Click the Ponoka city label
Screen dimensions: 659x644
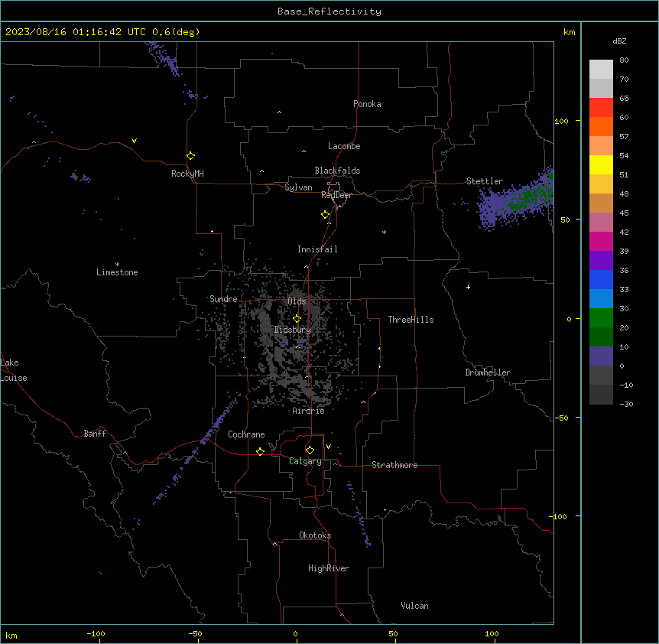[x=367, y=104]
